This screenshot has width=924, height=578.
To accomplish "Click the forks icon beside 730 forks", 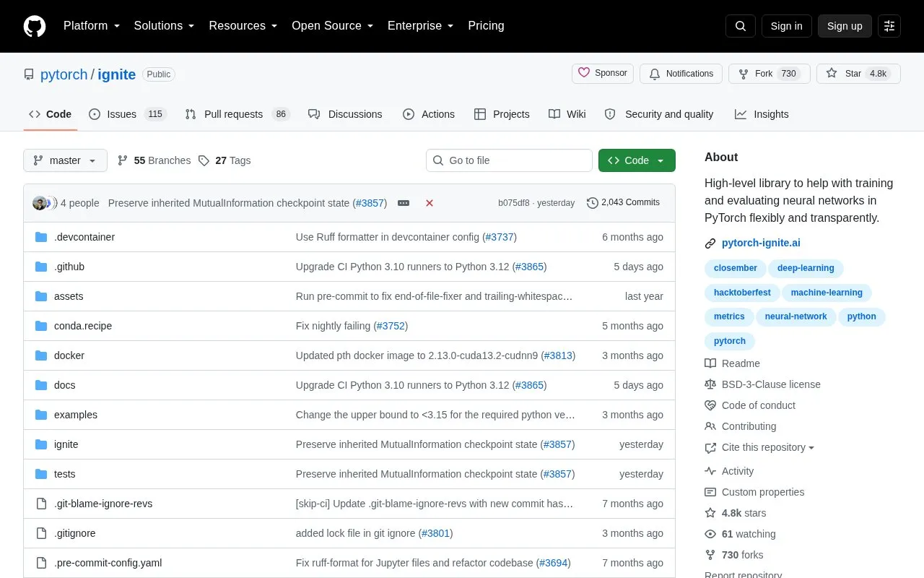I will [710, 555].
